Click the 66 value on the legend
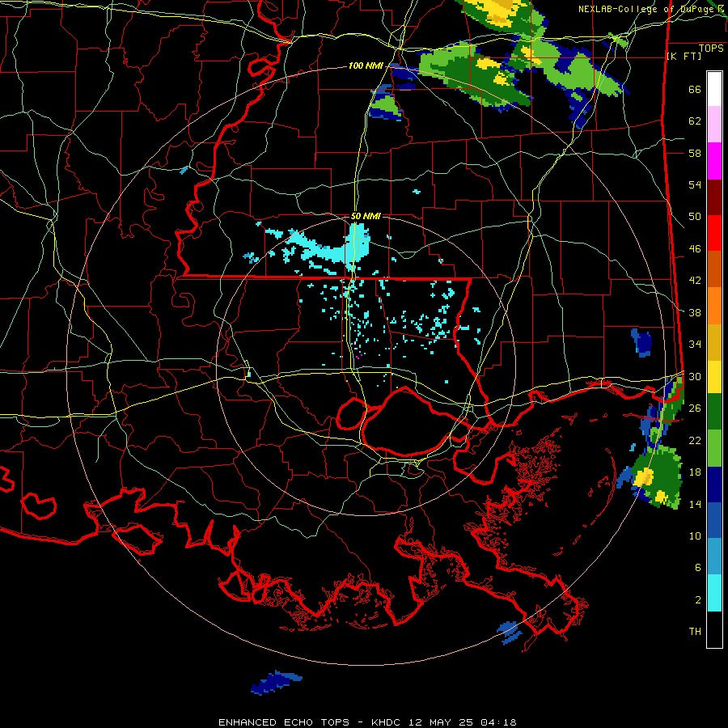728x728 pixels. tap(695, 90)
